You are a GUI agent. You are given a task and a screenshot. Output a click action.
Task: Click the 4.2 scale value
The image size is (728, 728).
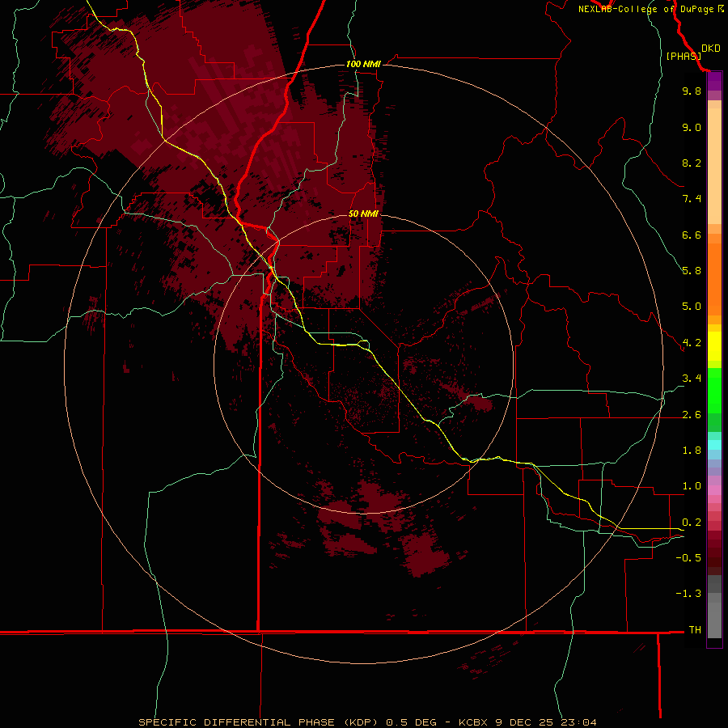(x=692, y=343)
